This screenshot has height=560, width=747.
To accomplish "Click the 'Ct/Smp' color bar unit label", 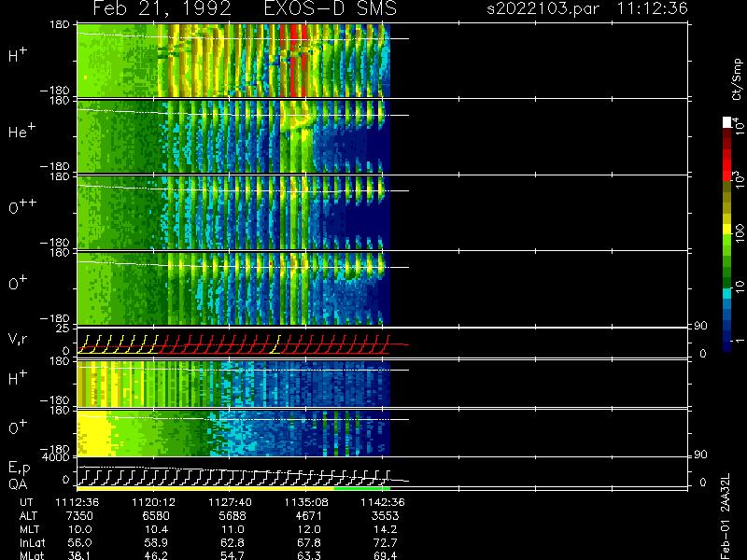I will tap(737, 79).
